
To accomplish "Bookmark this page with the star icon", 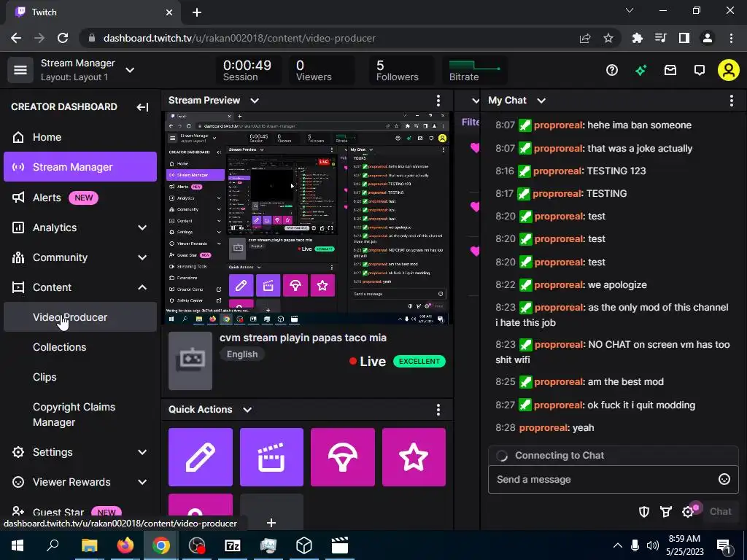I will (x=608, y=38).
